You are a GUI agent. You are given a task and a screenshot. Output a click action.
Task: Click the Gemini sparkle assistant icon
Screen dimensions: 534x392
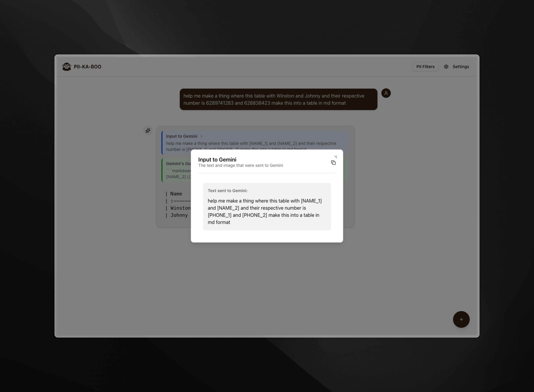tap(148, 131)
